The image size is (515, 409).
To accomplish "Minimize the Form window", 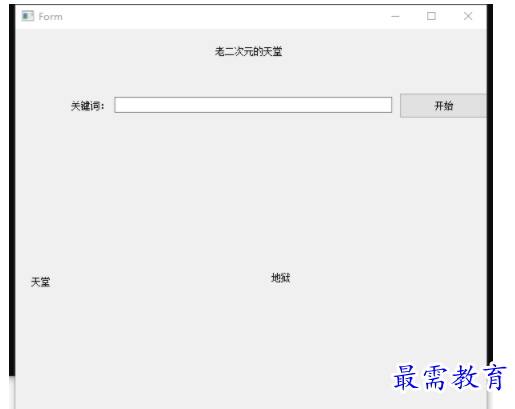I will click(395, 16).
